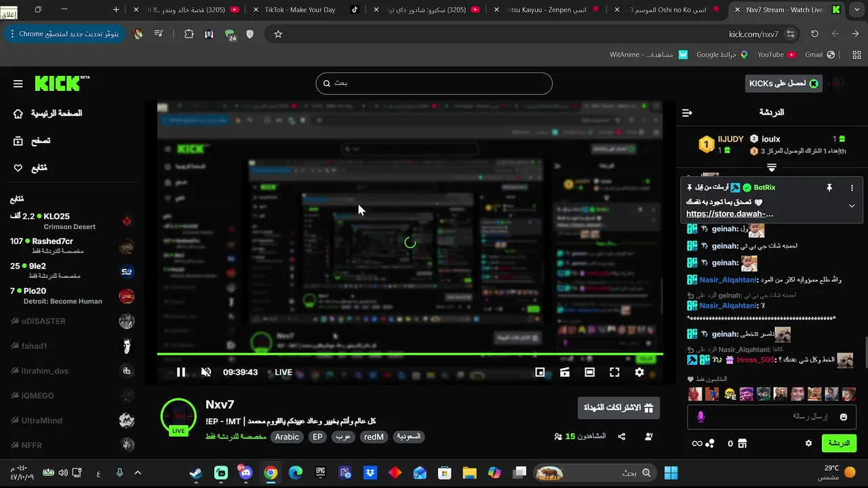The height and width of the screenshot is (488, 868).
Task: Bookmark this page with the star icon
Action: 278,34
